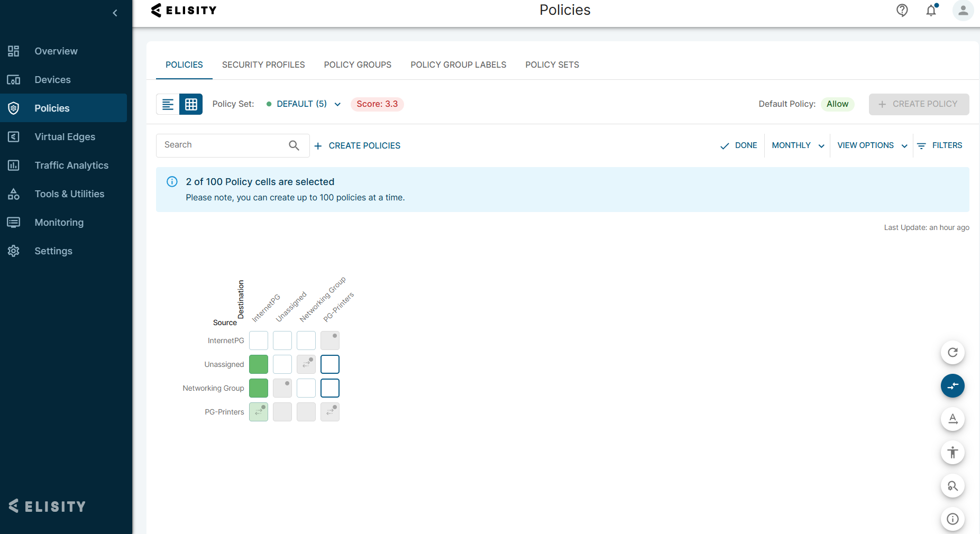The height and width of the screenshot is (534, 980).
Task: Click the CREATE POLICIES button
Action: tap(358, 146)
